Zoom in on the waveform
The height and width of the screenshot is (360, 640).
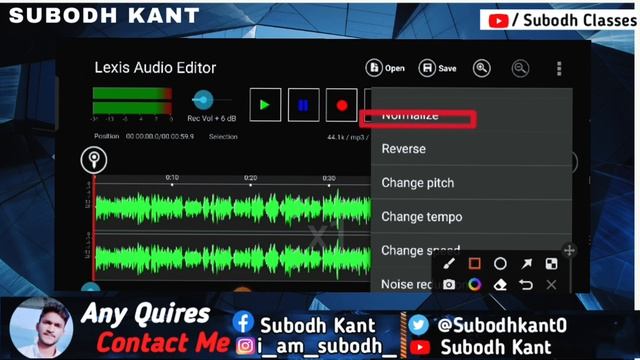(x=482, y=68)
